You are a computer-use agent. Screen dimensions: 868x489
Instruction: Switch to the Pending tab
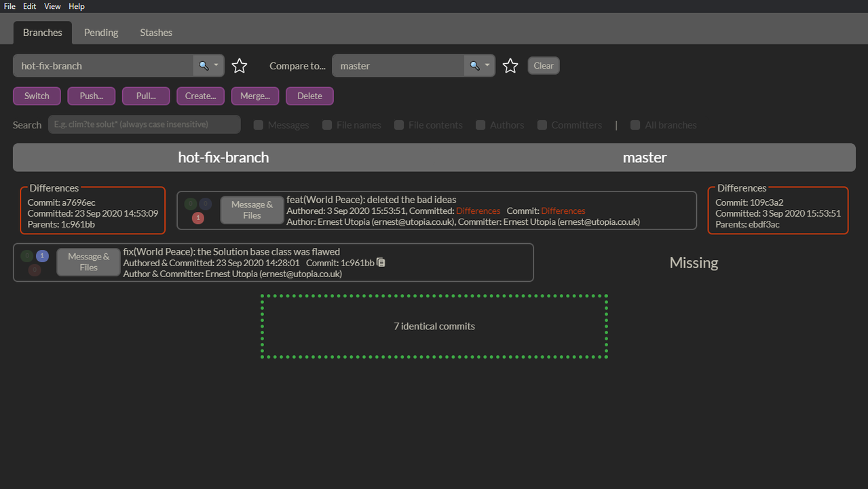(x=101, y=33)
